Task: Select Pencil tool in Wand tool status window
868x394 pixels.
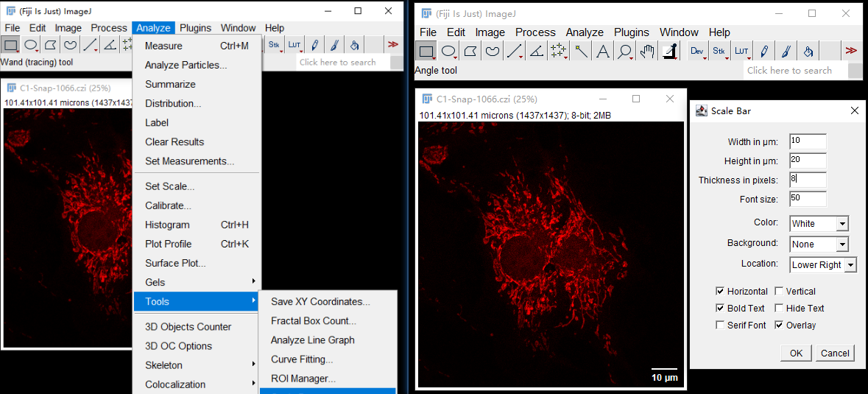Action: click(x=314, y=44)
